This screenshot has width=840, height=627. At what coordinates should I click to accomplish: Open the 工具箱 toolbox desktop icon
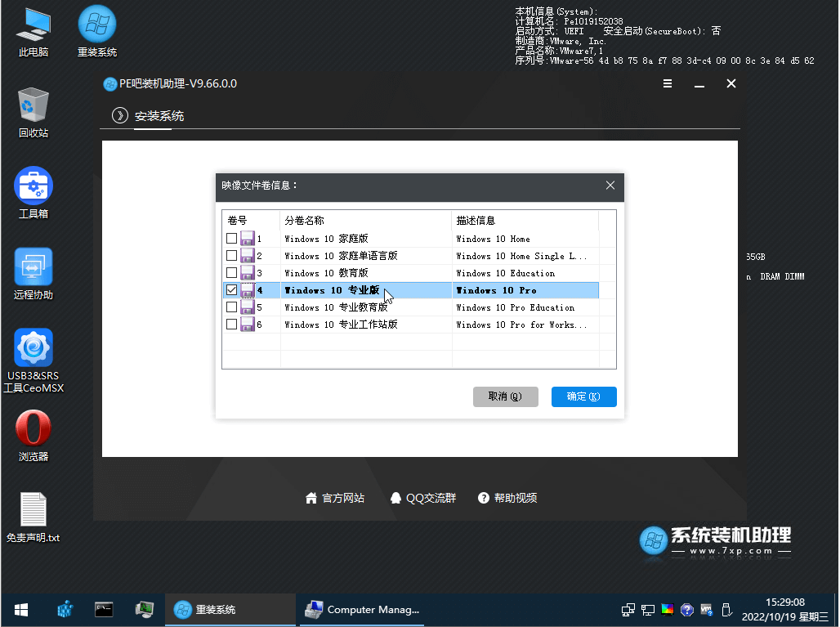pyautogui.click(x=34, y=193)
